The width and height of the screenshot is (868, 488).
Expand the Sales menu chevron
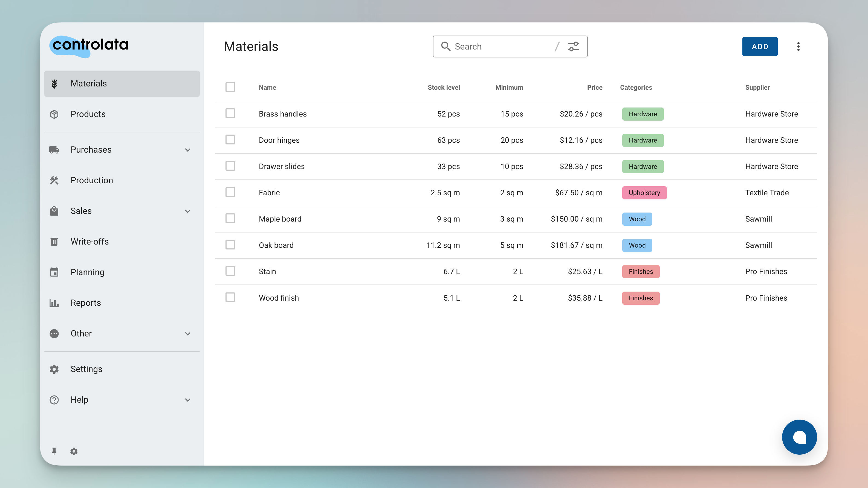click(188, 211)
